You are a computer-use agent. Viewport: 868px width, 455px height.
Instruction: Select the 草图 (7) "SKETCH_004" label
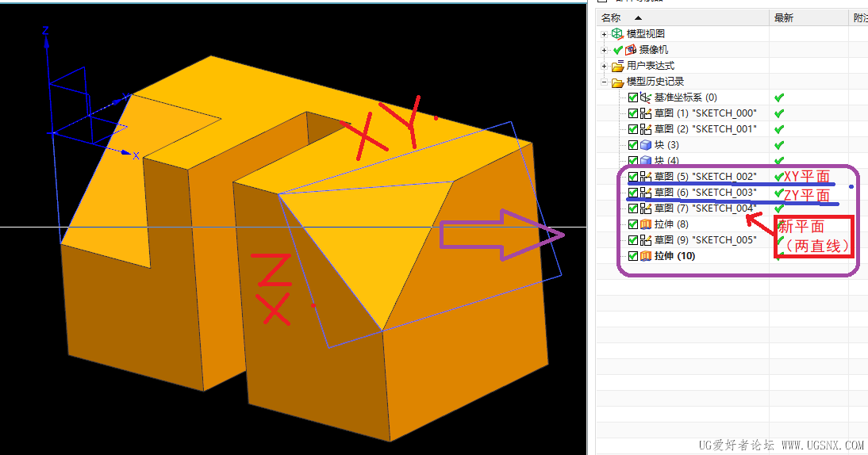tap(706, 208)
